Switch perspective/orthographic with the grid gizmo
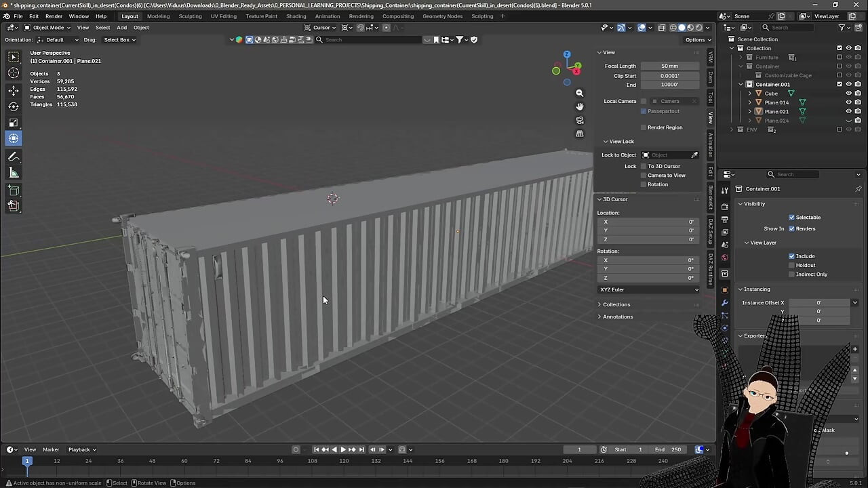The image size is (868, 488). [580, 134]
